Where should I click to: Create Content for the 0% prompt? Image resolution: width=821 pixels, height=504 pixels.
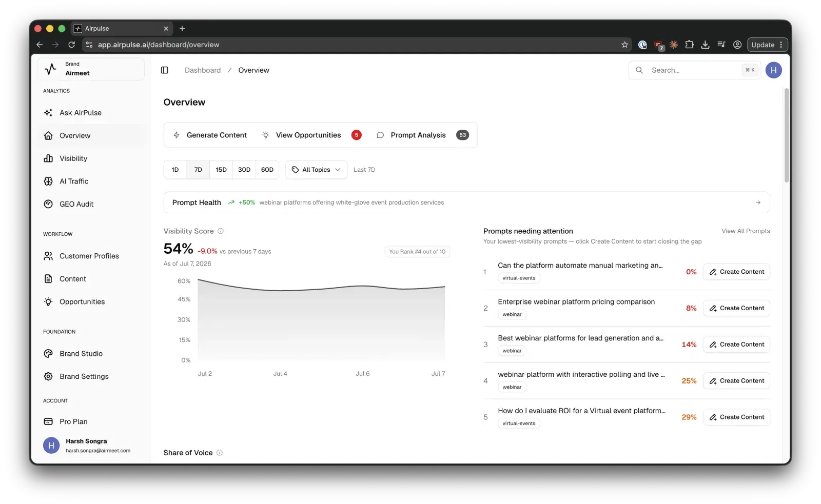[x=736, y=272]
